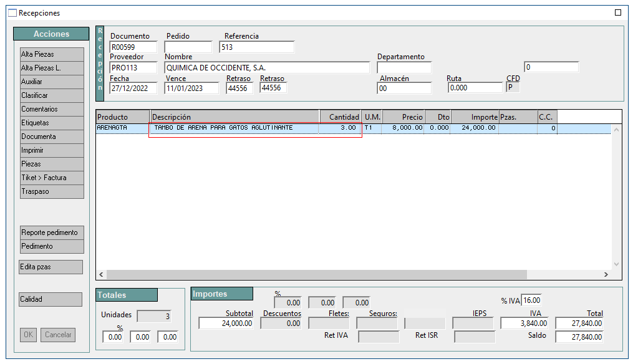Click the Seguros amount field

(377, 323)
